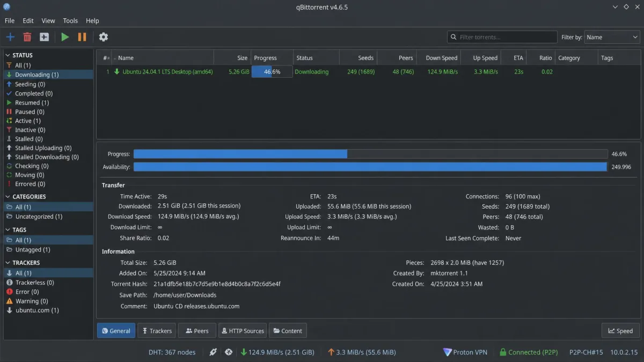Open the Edit menu
Screen dimensions: 644x362
coord(28,21)
